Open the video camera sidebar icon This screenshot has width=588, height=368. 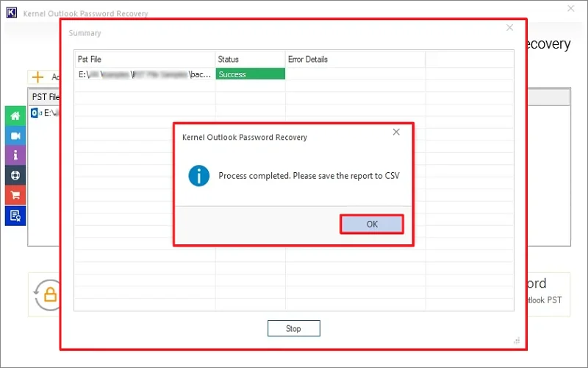[15, 135]
